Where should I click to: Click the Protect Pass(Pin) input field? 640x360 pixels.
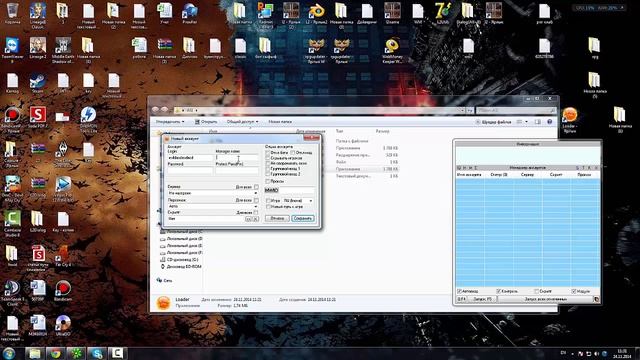pos(237,170)
